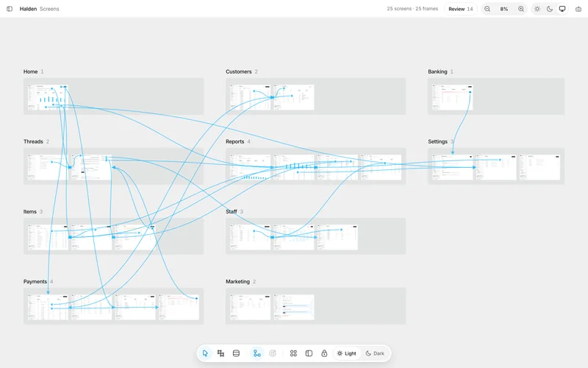Open the Banking screen thumbnail
Image resolution: width=588 pixels, height=368 pixels.
tap(453, 97)
